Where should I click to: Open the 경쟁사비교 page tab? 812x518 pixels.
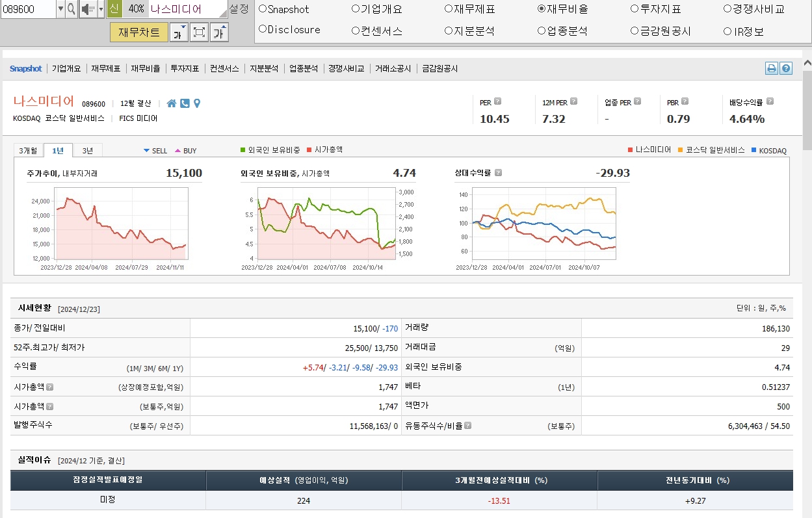click(x=347, y=68)
